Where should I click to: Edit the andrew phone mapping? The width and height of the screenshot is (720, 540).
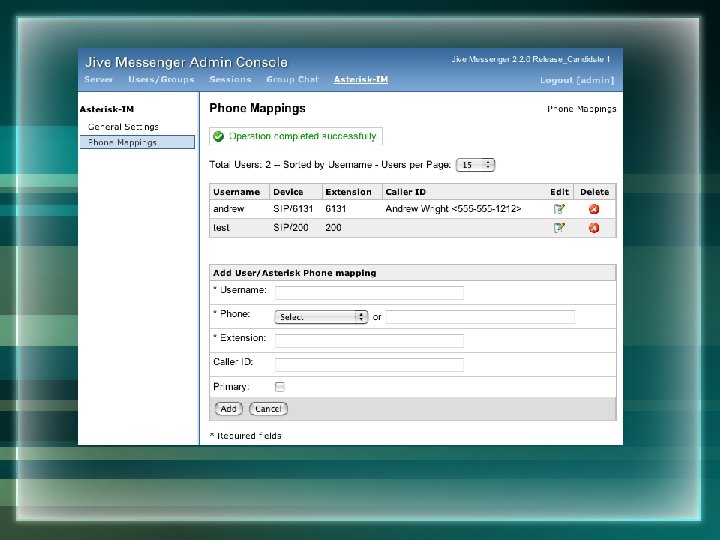[559, 209]
